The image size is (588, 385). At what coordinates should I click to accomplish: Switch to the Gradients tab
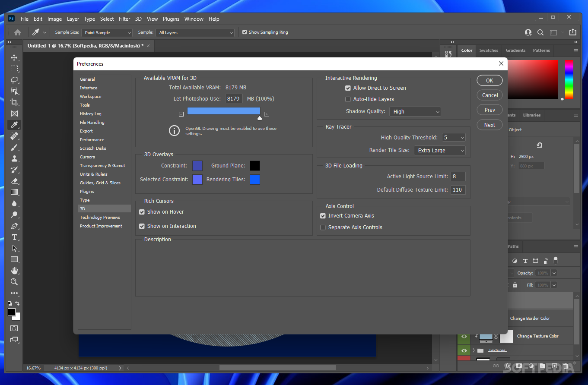tap(516, 50)
